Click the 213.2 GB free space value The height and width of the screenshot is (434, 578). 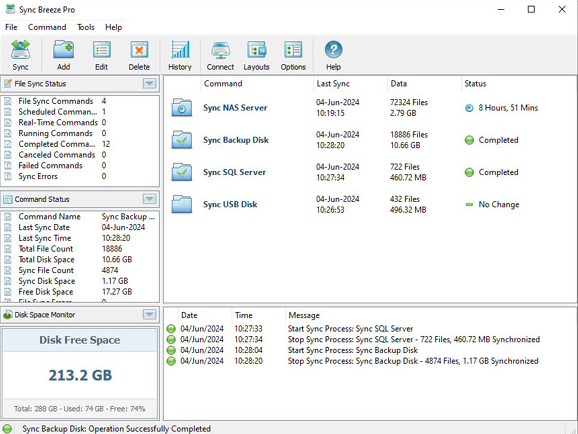(x=80, y=375)
